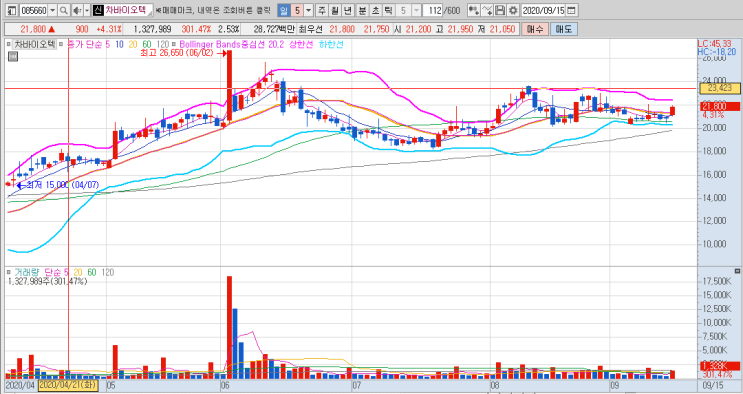Screen dimensions: 743x394
Task: Select the daily 일 period button
Action: [283, 10]
